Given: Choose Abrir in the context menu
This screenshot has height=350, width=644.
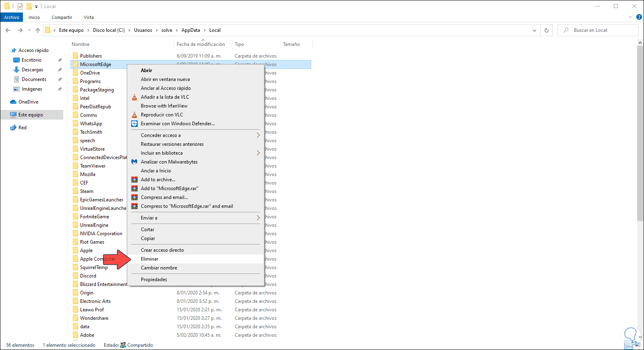Looking at the screenshot, I should click(196, 70).
